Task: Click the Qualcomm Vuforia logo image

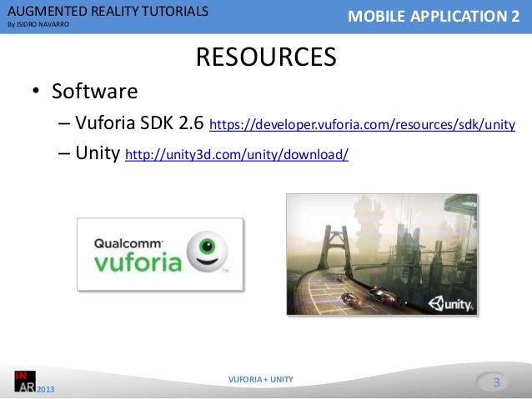Action: point(160,254)
